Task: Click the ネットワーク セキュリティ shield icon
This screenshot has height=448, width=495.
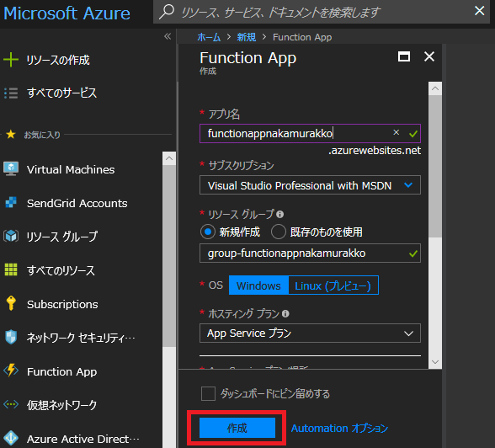Action: coord(11,337)
